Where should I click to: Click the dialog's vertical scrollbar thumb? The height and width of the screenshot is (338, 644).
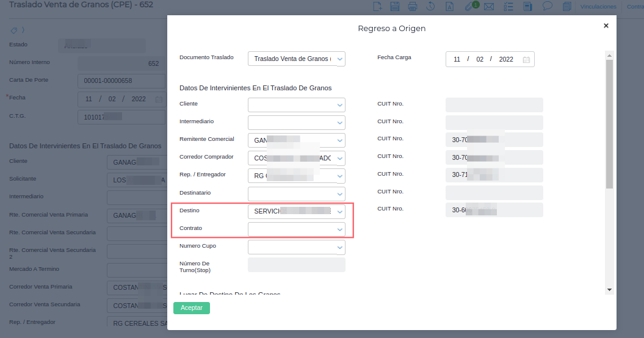609,122
